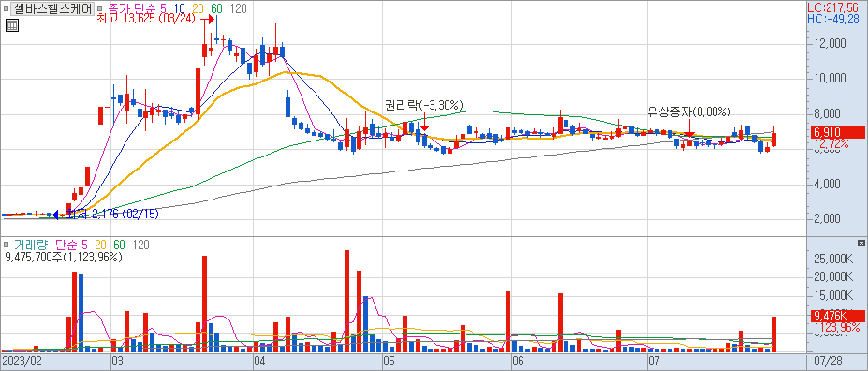
Task: Select the price 10-day moving average label
Action: coord(180,8)
